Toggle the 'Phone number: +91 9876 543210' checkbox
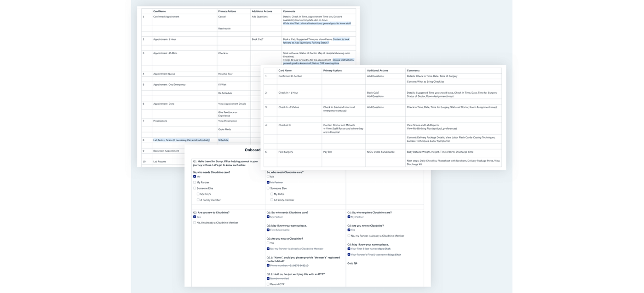The image size is (644, 293). (x=268, y=265)
